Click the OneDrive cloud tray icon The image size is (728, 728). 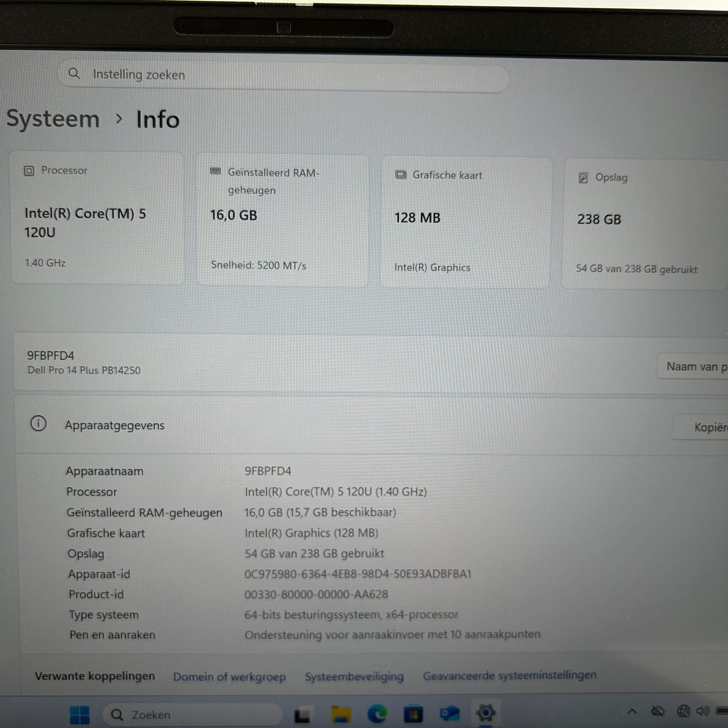658,711
